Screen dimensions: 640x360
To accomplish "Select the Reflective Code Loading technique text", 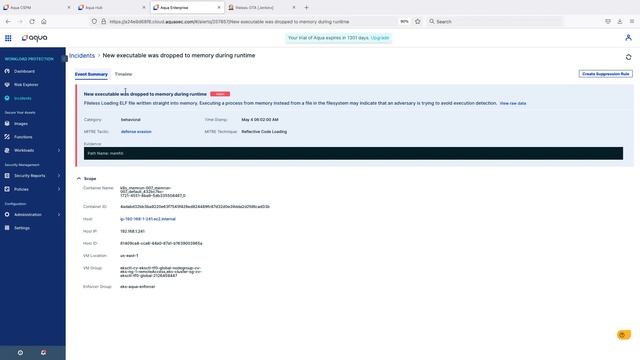I will pos(264,132).
